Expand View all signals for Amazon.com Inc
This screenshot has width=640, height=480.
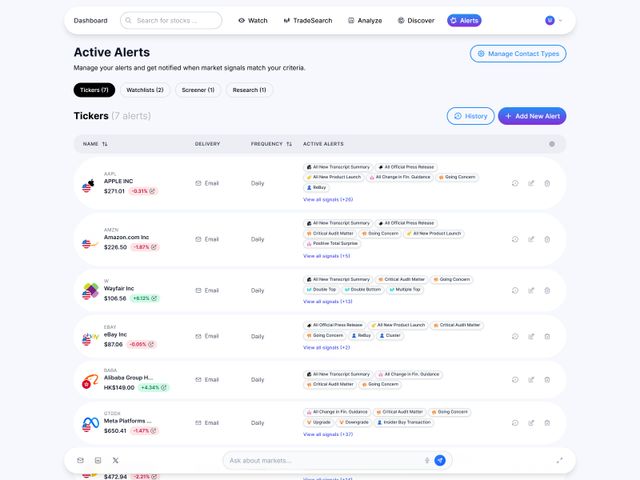click(327, 256)
